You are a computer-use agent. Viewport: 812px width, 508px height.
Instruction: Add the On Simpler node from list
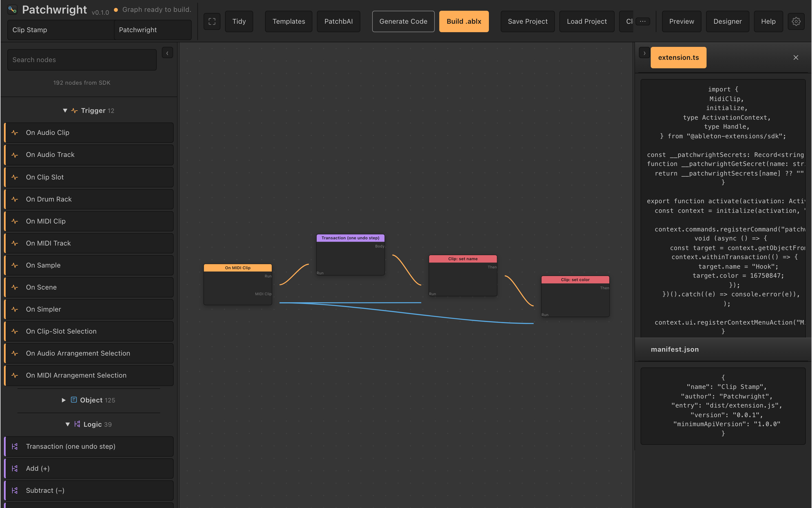(89, 309)
